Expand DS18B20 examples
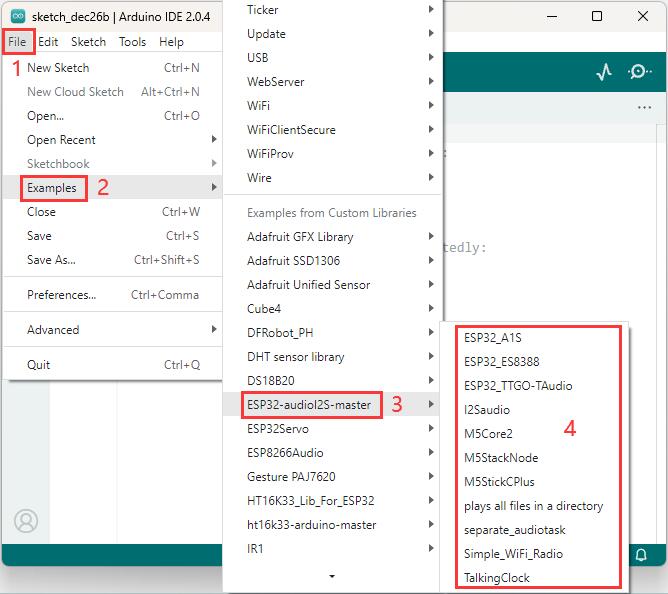Image resolution: width=668 pixels, height=594 pixels. pos(332,381)
